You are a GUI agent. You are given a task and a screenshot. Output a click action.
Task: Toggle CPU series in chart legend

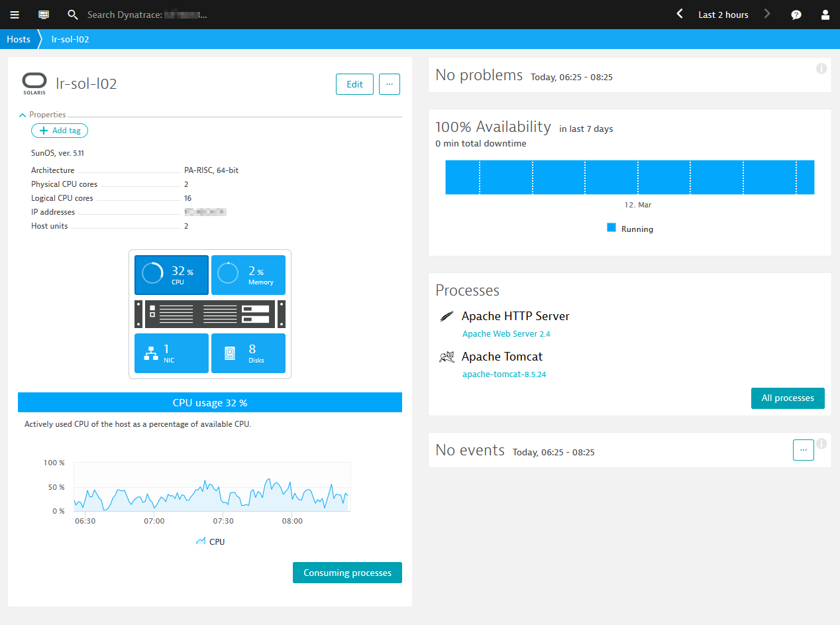coord(211,541)
